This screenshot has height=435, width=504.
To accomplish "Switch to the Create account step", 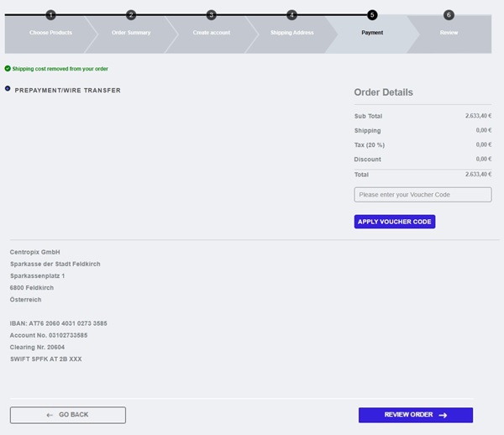I will [x=211, y=33].
